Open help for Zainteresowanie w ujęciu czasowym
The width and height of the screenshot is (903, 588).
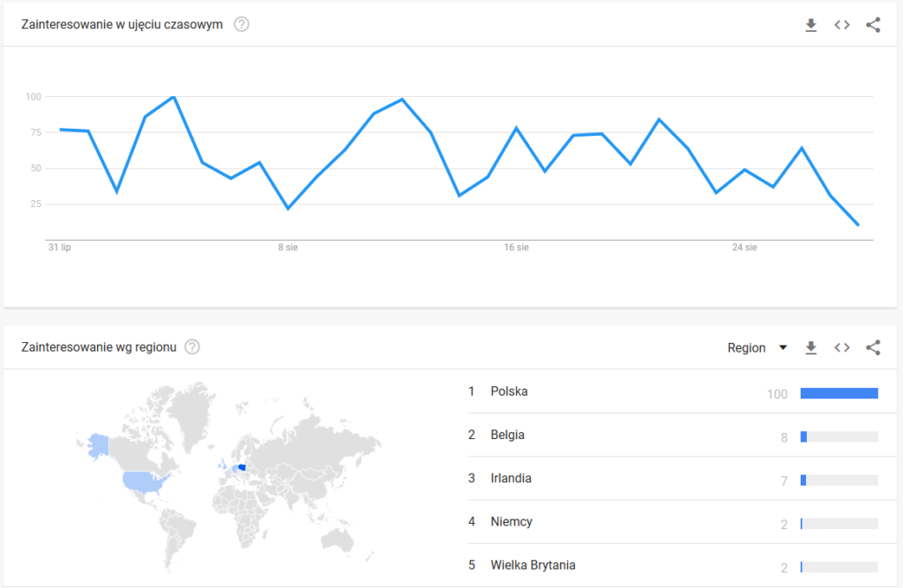[x=242, y=24]
